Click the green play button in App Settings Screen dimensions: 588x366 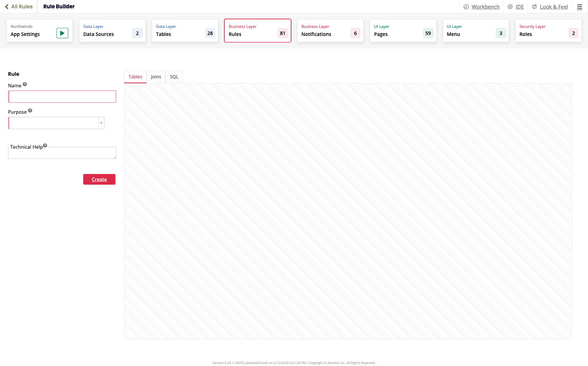[x=62, y=33]
